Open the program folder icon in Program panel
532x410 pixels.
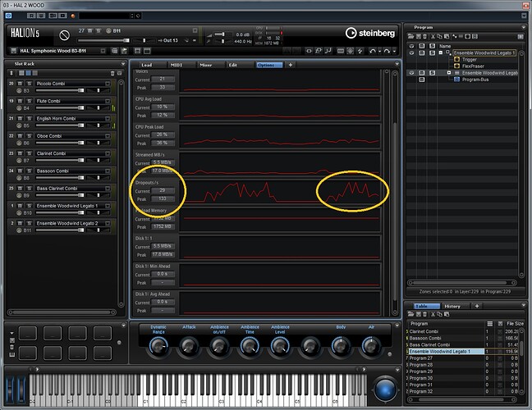410,36
